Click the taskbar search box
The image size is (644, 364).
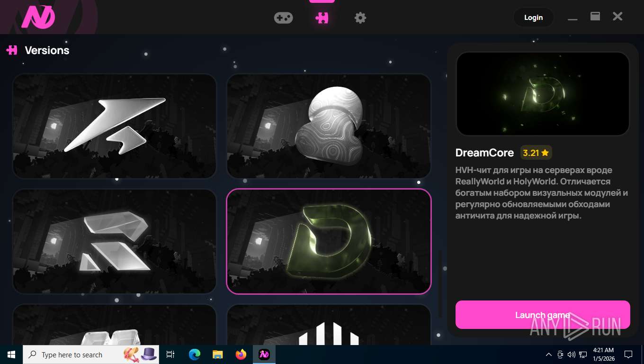click(91, 355)
